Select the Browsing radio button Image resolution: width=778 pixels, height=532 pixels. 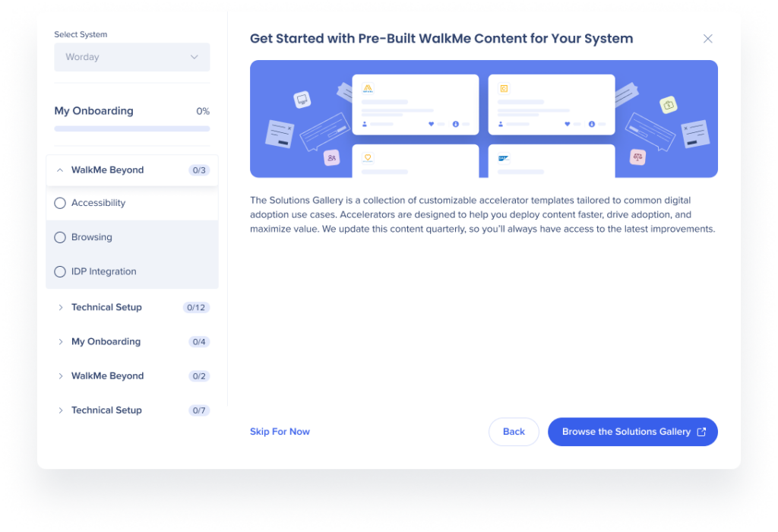click(x=60, y=237)
